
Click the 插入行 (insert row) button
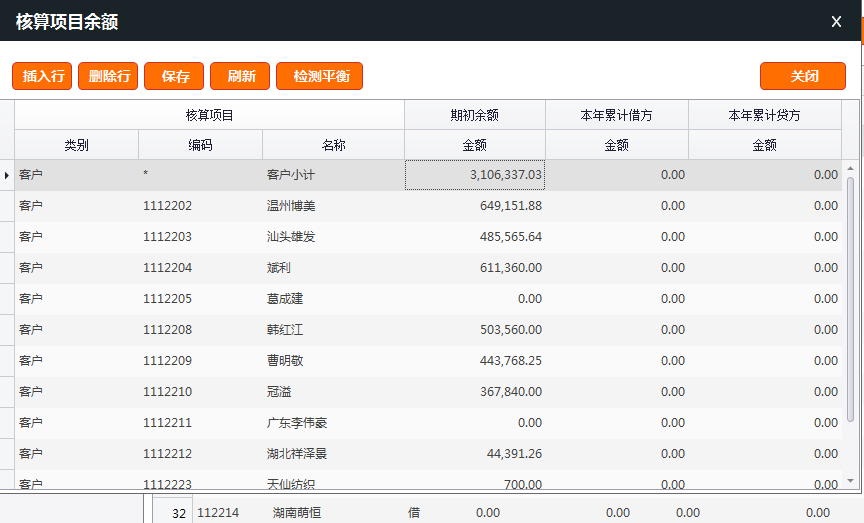pyautogui.click(x=42, y=76)
